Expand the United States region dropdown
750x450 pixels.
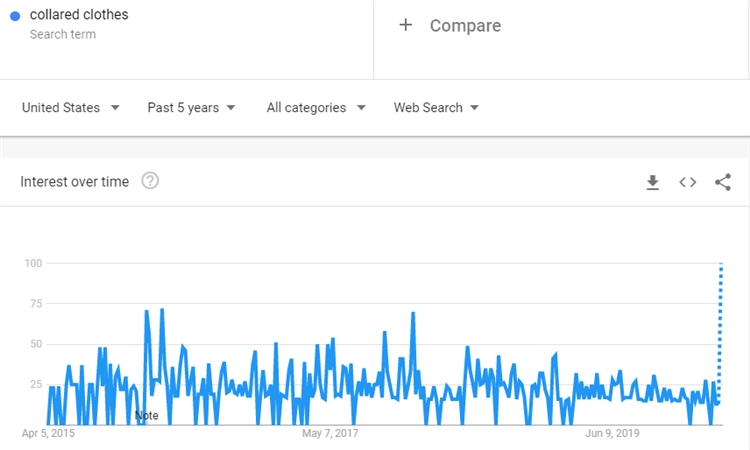[71, 107]
